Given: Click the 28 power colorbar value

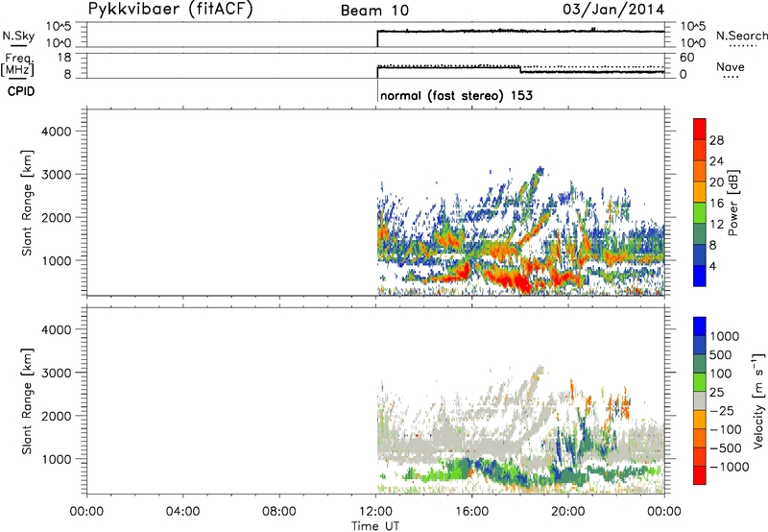Looking at the screenshot, I should coord(716,140).
